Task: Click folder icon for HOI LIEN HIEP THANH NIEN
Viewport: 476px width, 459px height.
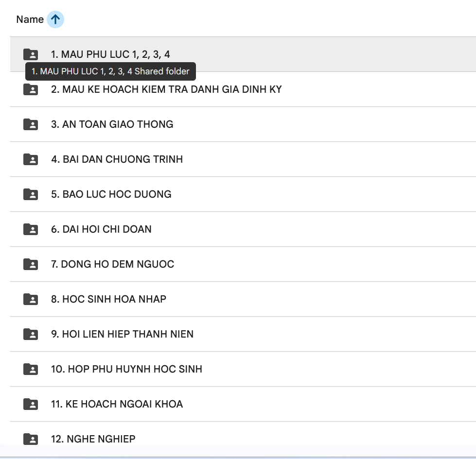Action: pos(31,334)
